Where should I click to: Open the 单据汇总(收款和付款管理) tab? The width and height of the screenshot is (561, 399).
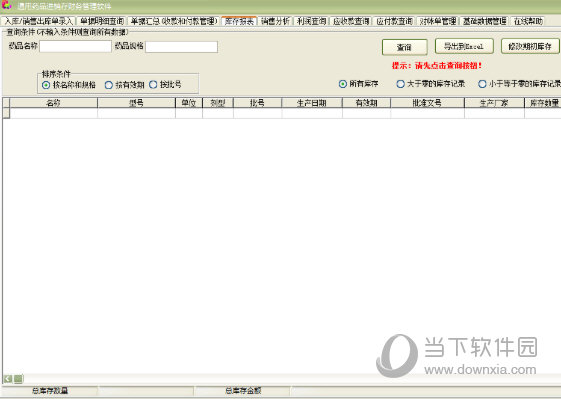click(174, 21)
